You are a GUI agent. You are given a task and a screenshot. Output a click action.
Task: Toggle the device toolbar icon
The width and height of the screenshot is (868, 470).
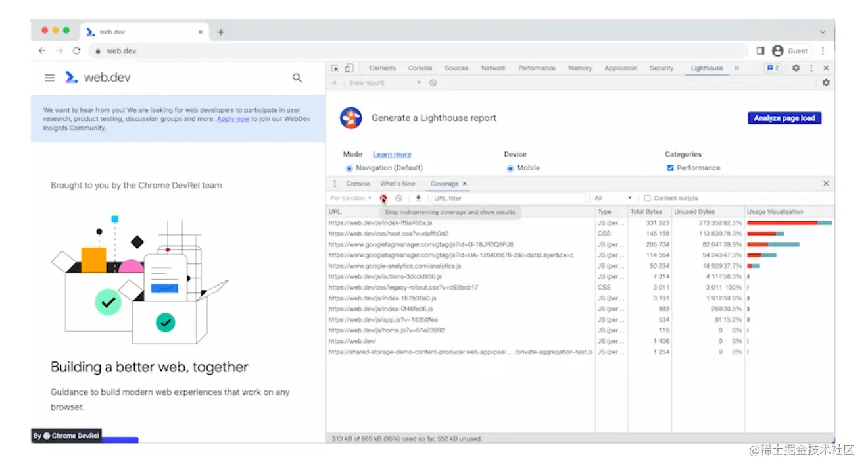coord(349,68)
